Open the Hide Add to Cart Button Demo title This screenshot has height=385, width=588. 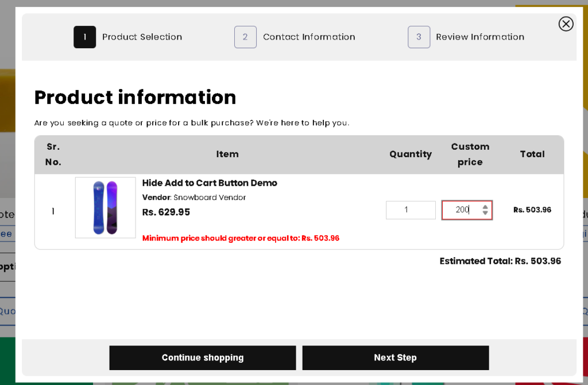[210, 183]
